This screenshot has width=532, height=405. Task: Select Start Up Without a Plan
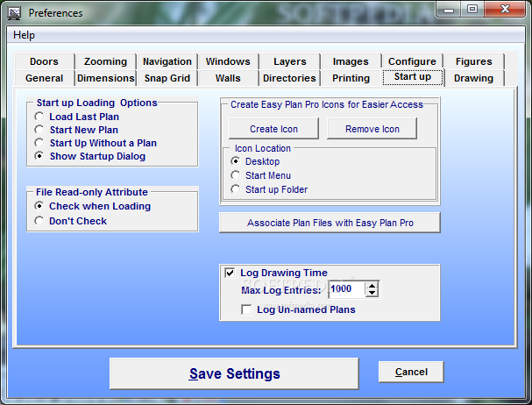click(x=96, y=143)
